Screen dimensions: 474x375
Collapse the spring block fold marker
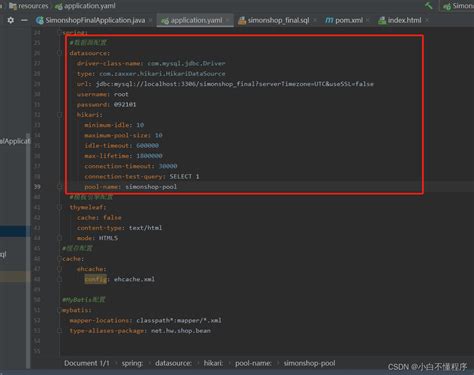59,32
